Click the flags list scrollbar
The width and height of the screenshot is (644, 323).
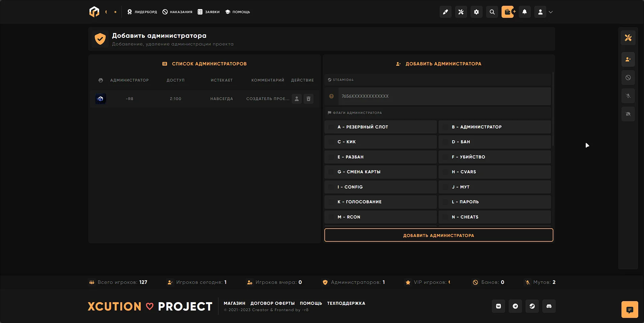tap(553, 108)
